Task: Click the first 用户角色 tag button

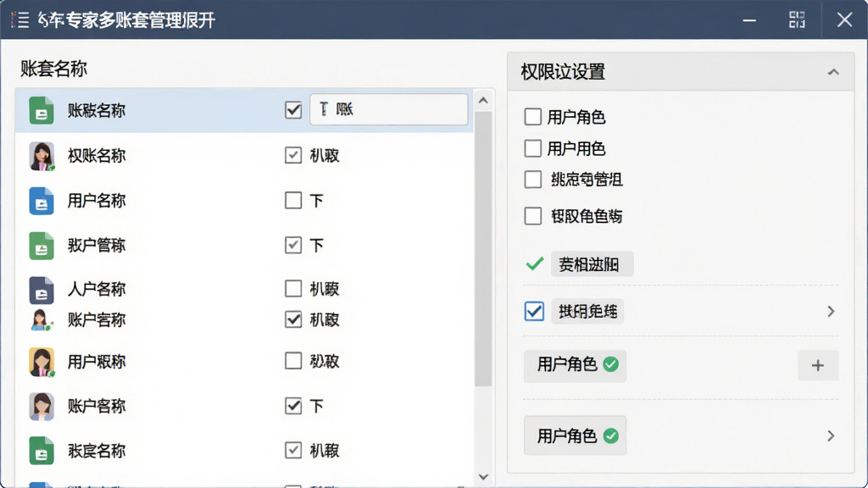Action: point(576,365)
